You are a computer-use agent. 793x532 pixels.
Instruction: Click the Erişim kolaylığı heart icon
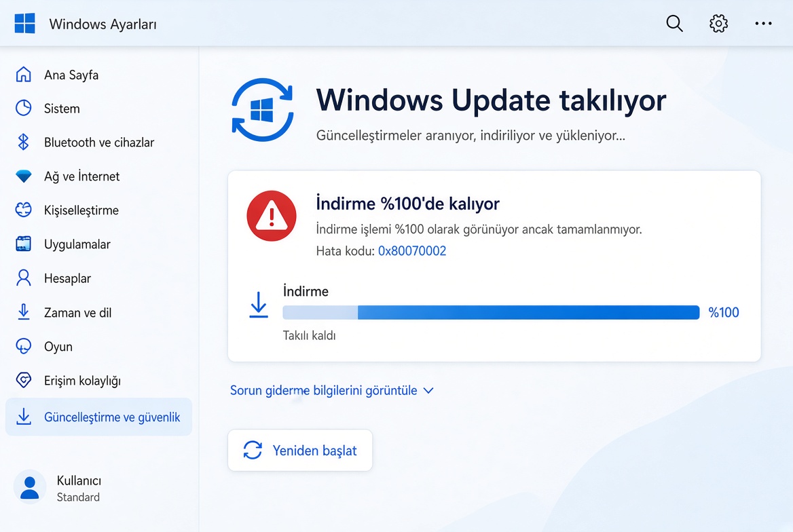point(23,380)
